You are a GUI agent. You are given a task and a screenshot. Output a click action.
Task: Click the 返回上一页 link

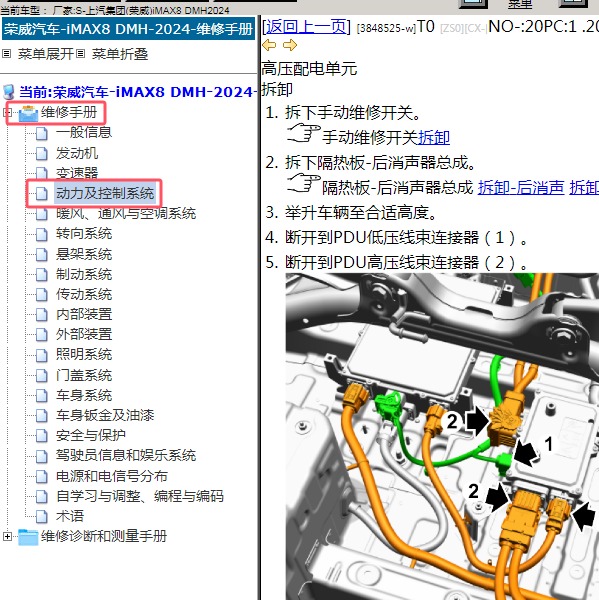[306, 27]
